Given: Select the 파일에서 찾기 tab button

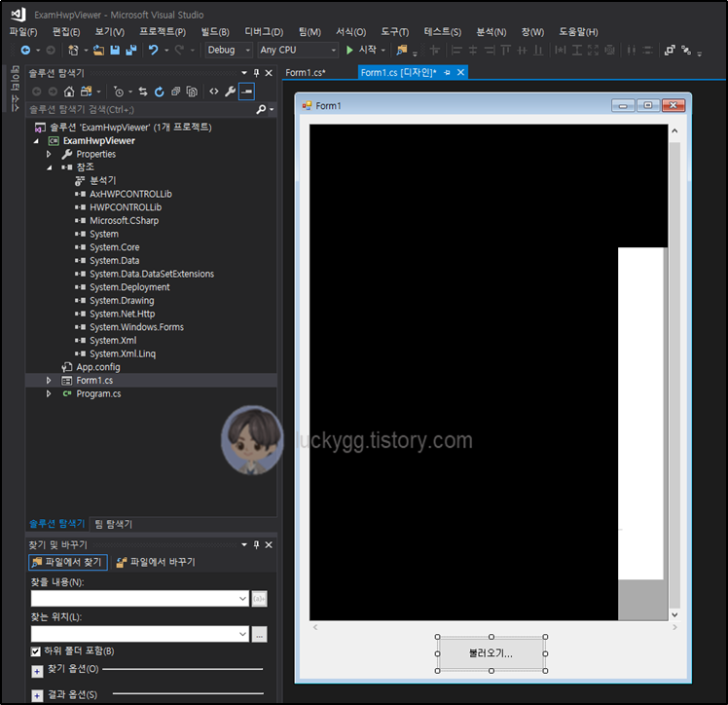Looking at the screenshot, I should point(68,563).
